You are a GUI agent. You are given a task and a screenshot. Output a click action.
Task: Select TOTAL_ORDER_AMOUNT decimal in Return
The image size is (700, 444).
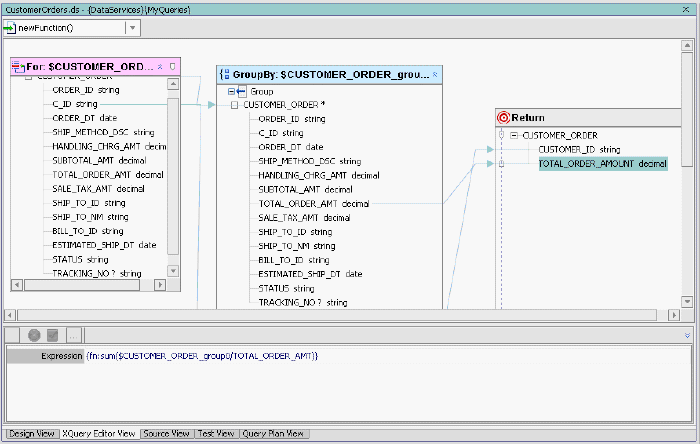click(603, 164)
